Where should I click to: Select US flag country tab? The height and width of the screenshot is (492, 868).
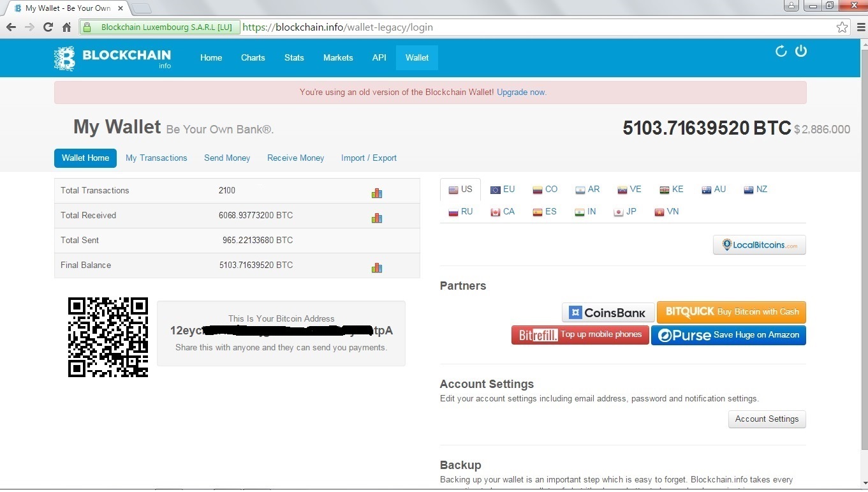pos(460,190)
